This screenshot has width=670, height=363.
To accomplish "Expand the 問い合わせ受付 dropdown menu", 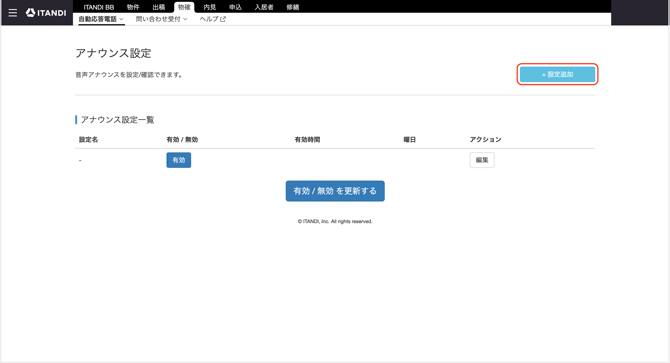I will tap(162, 19).
